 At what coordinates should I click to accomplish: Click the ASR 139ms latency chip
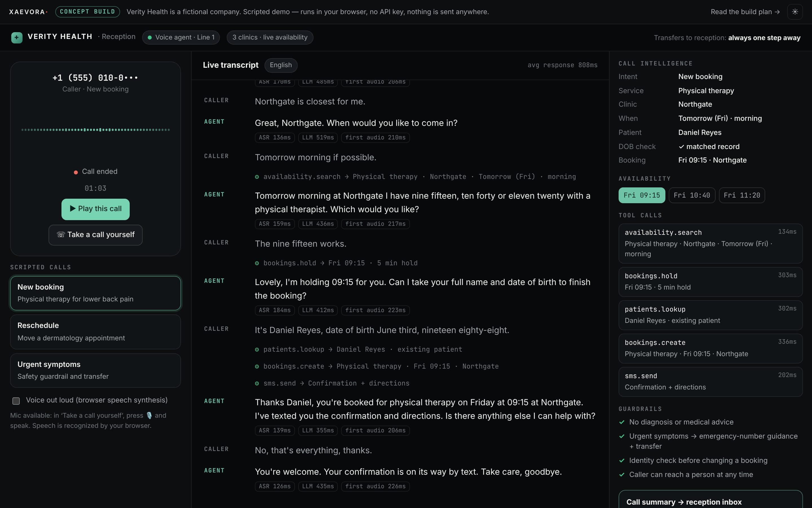point(274,430)
